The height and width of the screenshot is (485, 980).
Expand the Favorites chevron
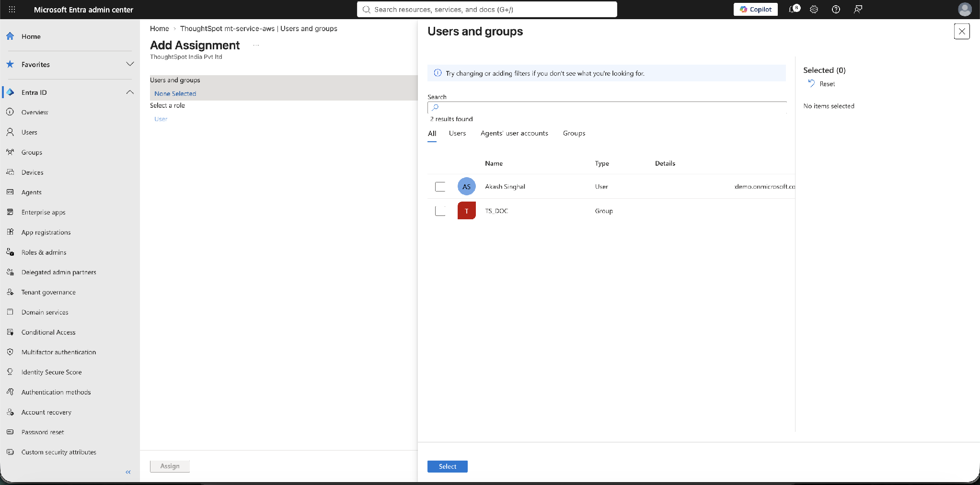[x=130, y=64]
